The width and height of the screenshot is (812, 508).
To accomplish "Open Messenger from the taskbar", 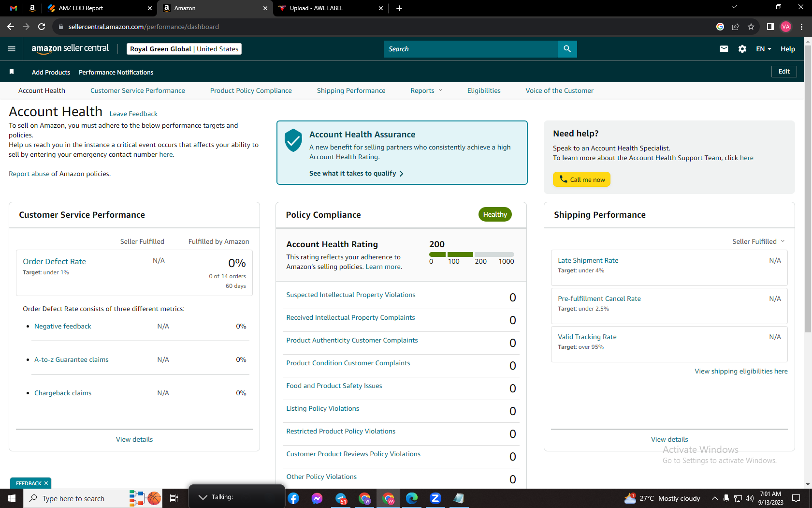I will tap(317, 498).
